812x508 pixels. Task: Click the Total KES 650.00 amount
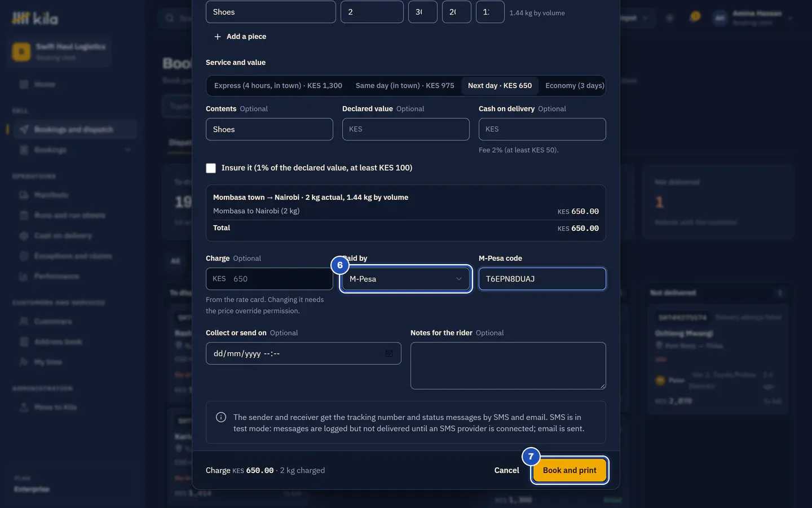pyautogui.click(x=578, y=228)
